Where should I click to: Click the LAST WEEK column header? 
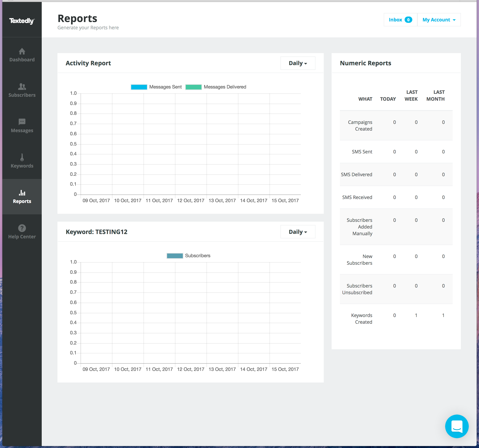[411, 96]
